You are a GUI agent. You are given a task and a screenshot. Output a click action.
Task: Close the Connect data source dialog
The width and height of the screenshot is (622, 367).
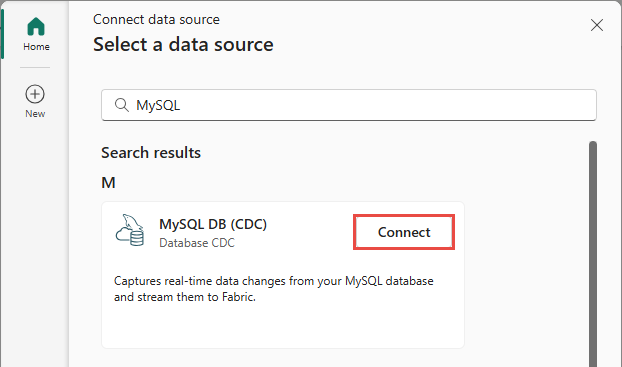point(597,25)
